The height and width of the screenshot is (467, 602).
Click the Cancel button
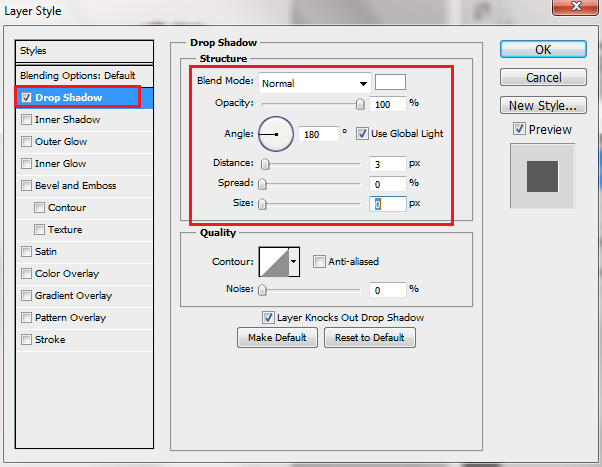[x=543, y=77]
